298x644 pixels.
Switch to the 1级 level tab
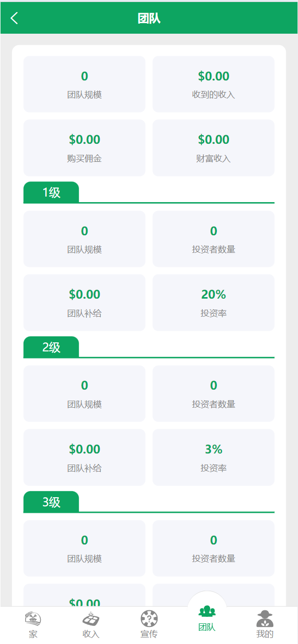[51, 192]
